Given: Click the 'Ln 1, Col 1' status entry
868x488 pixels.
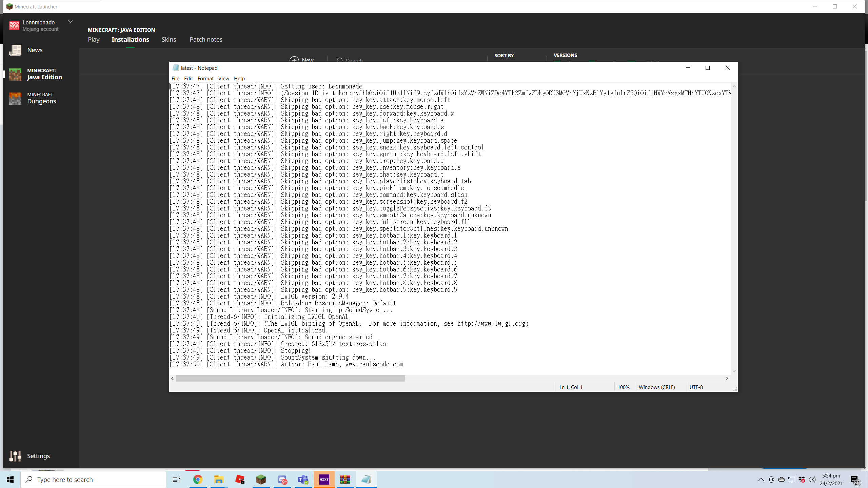Looking at the screenshot, I should (x=571, y=387).
